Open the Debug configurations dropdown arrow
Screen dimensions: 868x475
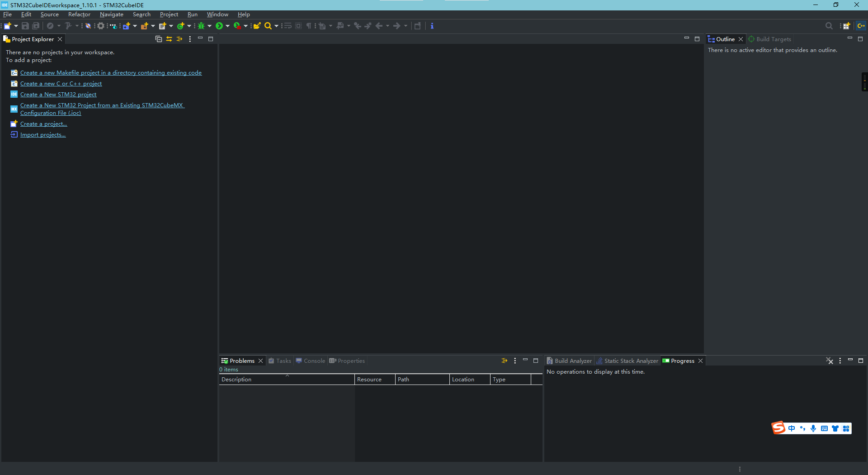210,26
